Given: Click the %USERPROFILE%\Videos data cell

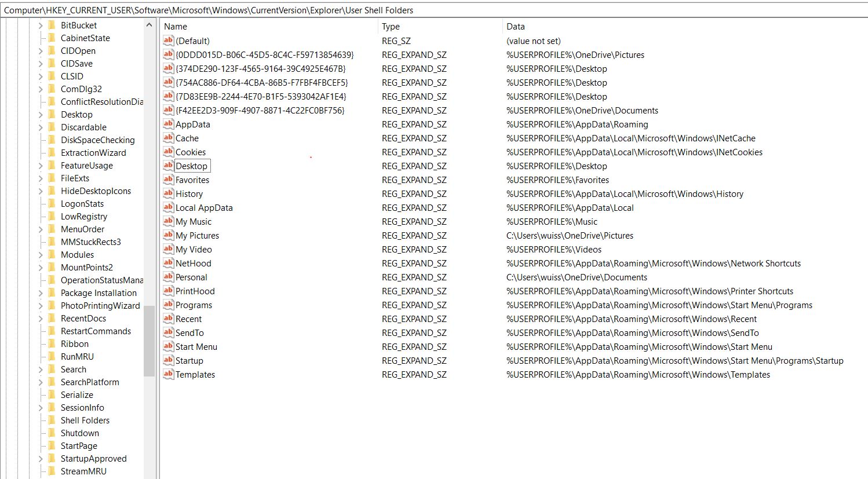Looking at the screenshot, I should click(x=554, y=249).
